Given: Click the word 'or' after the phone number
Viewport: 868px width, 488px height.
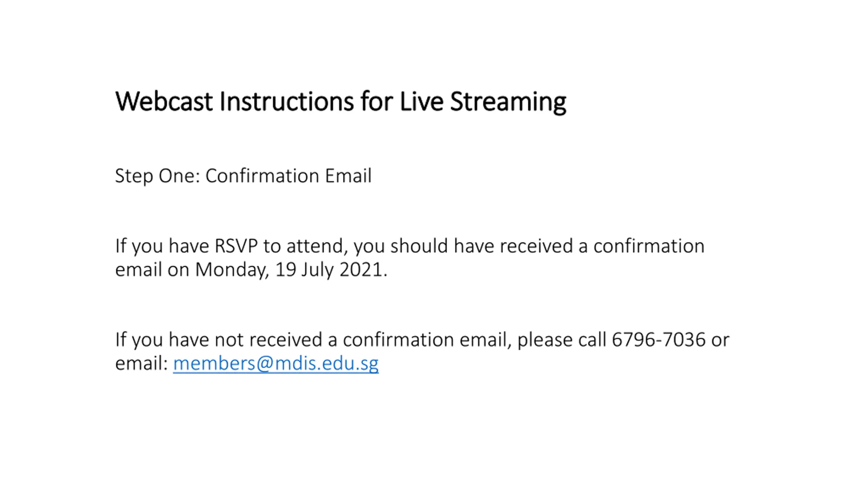Looking at the screenshot, I should pos(720,340).
